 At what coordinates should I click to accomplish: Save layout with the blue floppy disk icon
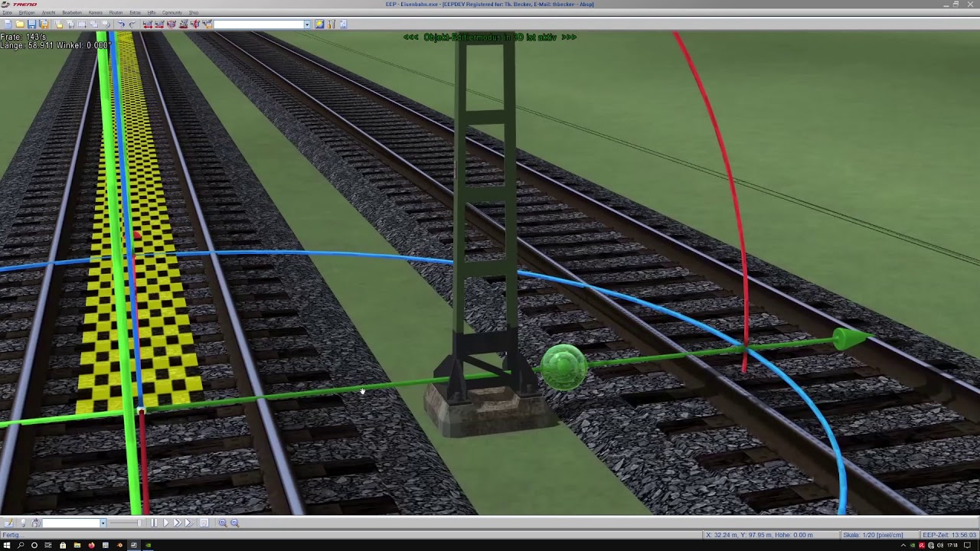tap(31, 24)
